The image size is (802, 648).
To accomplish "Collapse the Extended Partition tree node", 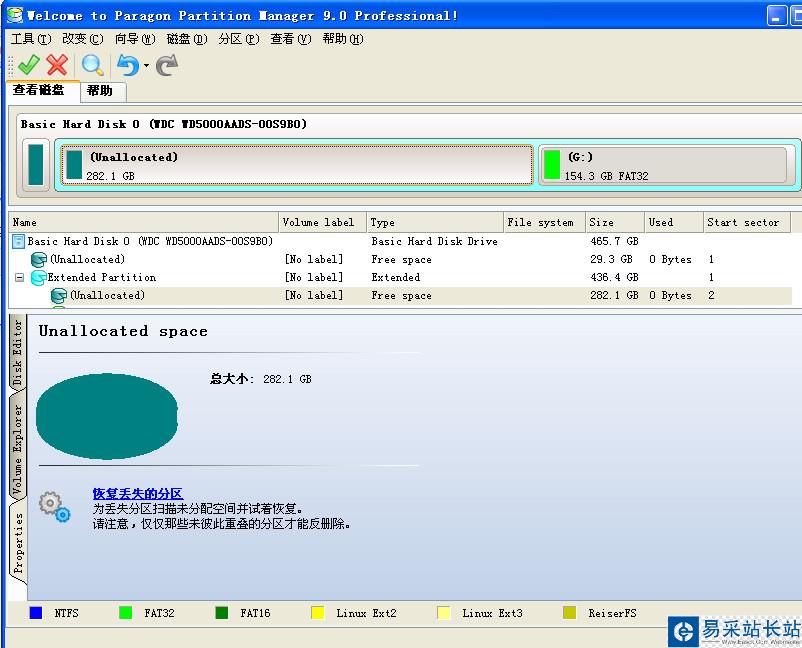I will [x=19, y=278].
